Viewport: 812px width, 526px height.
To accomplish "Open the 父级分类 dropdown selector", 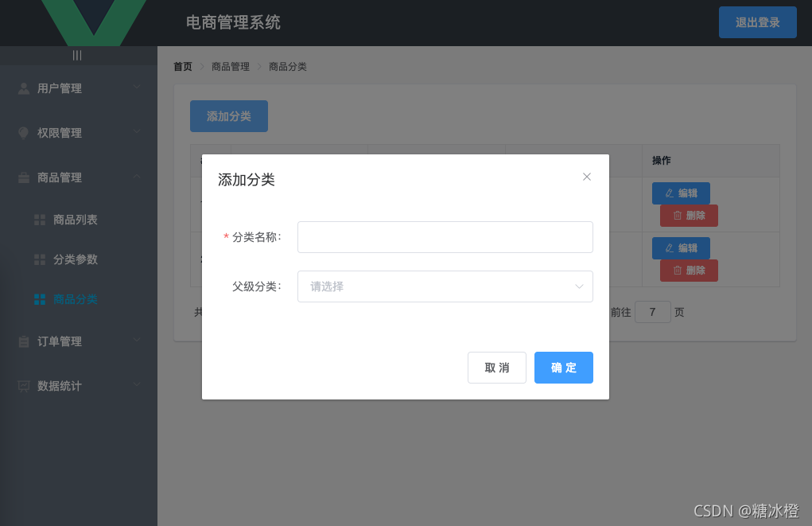I will pyautogui.click(x=445, y=286).
